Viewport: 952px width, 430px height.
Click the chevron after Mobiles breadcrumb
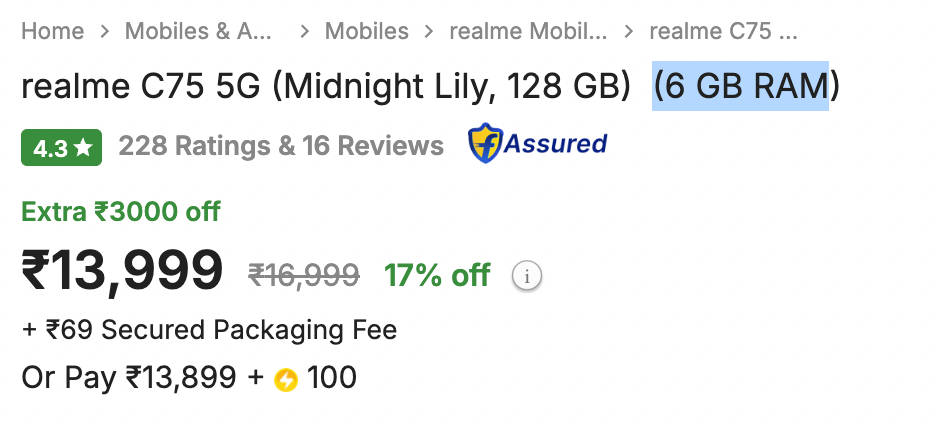click(x=429, y=31)
